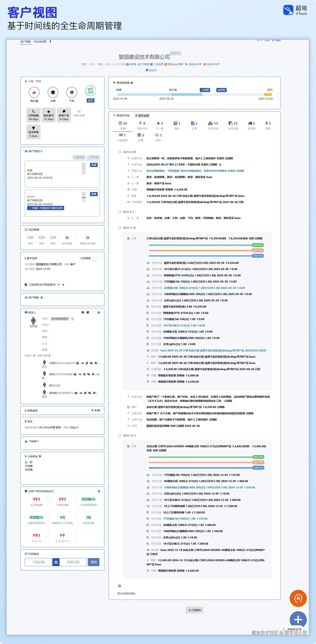Click the 上传附件 button
Screen dimensions: 316x644
click(195, 610)
